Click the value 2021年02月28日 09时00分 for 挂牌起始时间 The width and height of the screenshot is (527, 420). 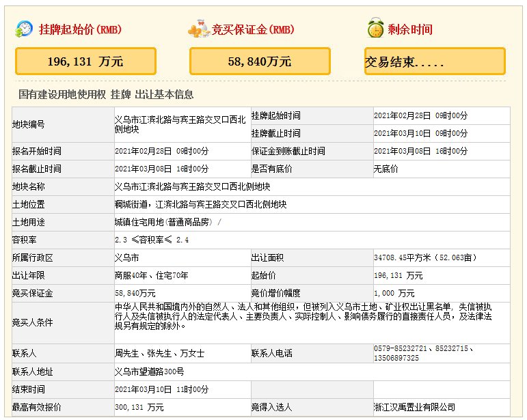(420, 115)
